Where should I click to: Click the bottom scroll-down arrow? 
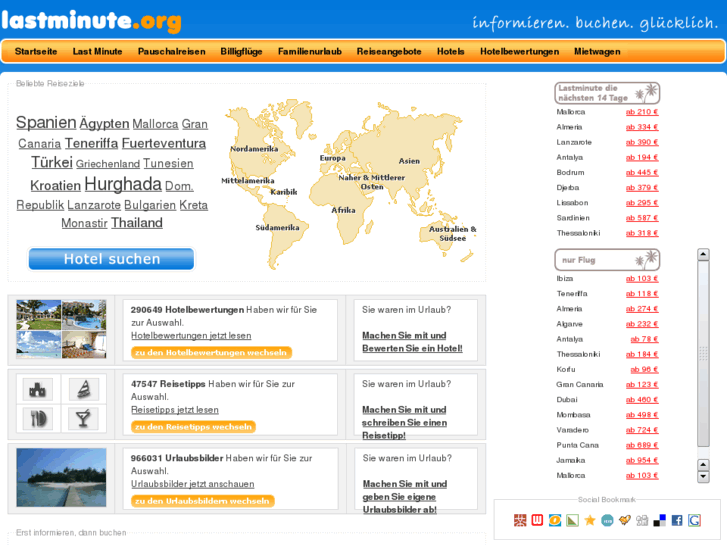pyautogui.click(x=703, y=476)
